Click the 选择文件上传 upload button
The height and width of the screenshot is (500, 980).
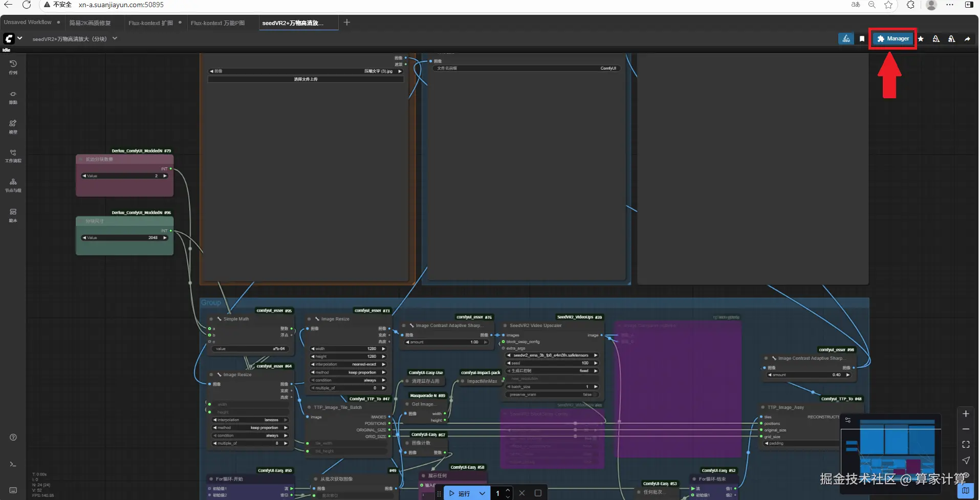(x=306, y=79)
